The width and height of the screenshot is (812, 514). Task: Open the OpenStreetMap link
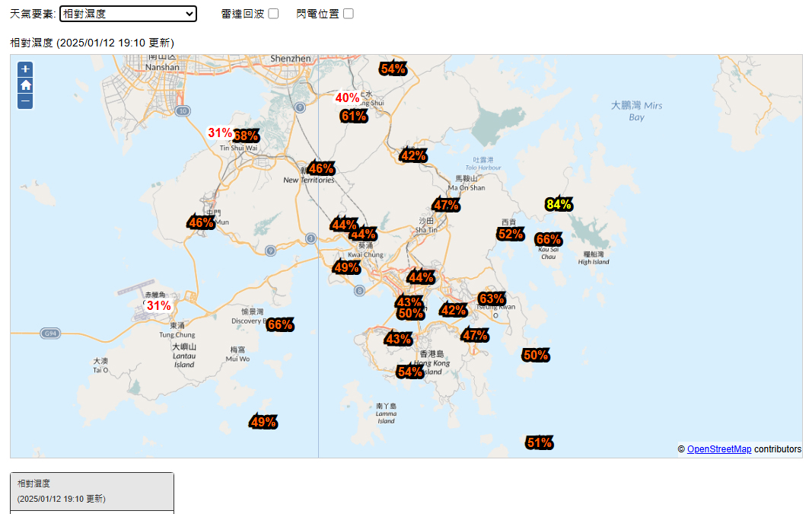point(718,449)
